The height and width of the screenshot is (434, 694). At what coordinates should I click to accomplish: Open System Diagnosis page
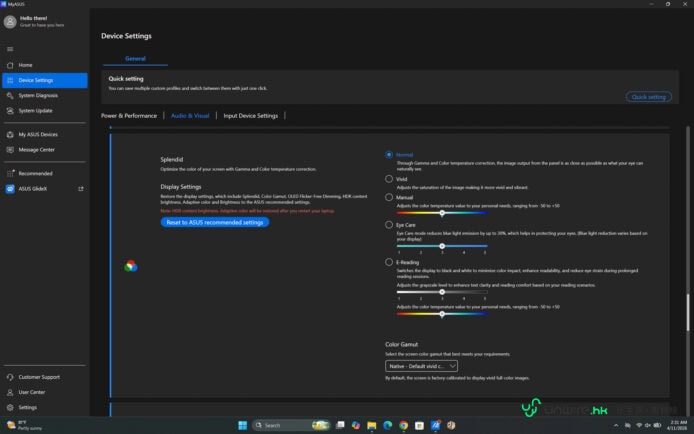coord(45,96)
